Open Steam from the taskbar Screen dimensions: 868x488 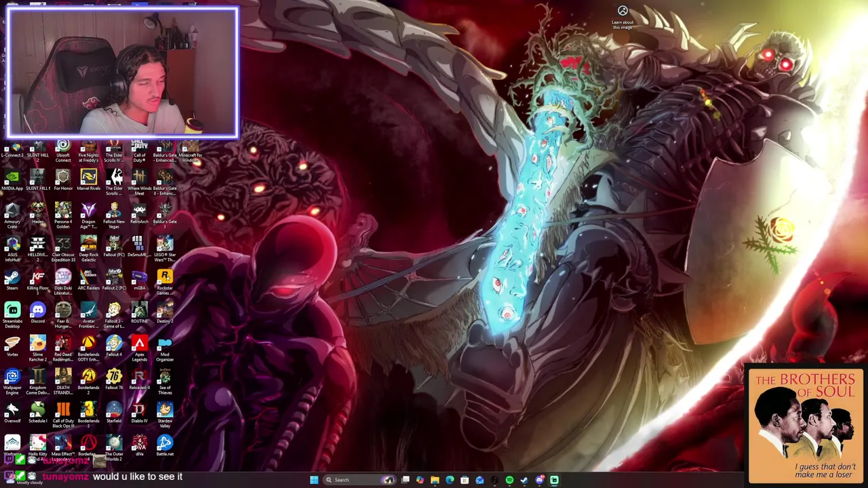524,480
